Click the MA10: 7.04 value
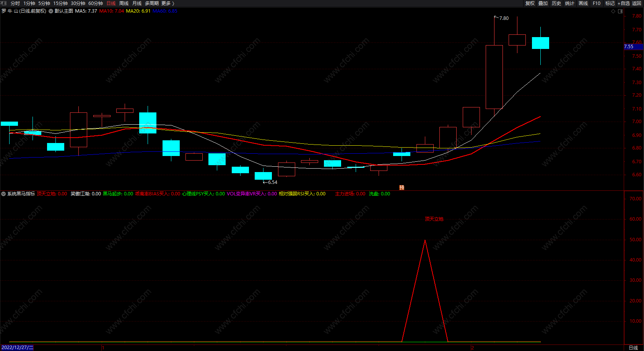 (x=112, y=11)
